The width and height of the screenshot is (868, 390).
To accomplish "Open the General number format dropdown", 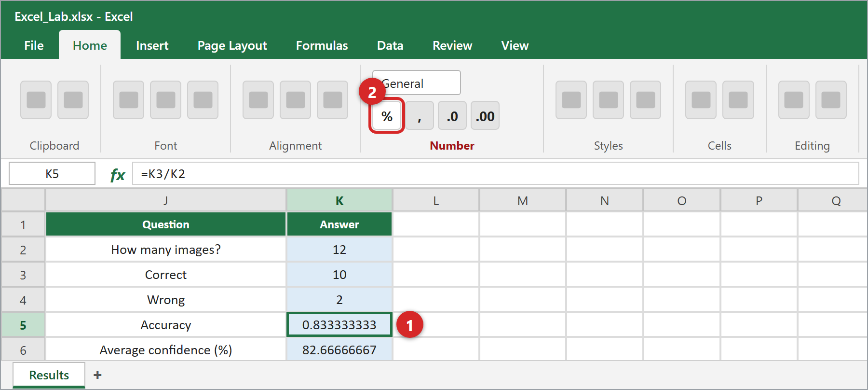I will pyautogui.click(x=417, y=83).
